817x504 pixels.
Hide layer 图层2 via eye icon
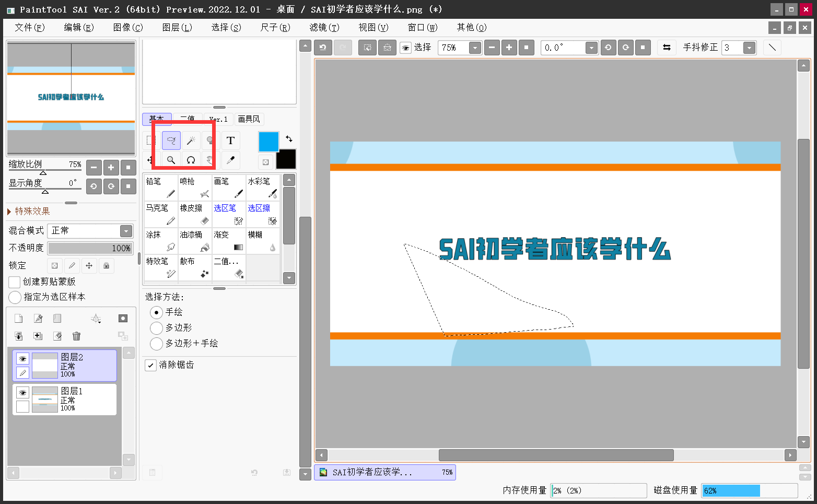click(x=22, y=359)
